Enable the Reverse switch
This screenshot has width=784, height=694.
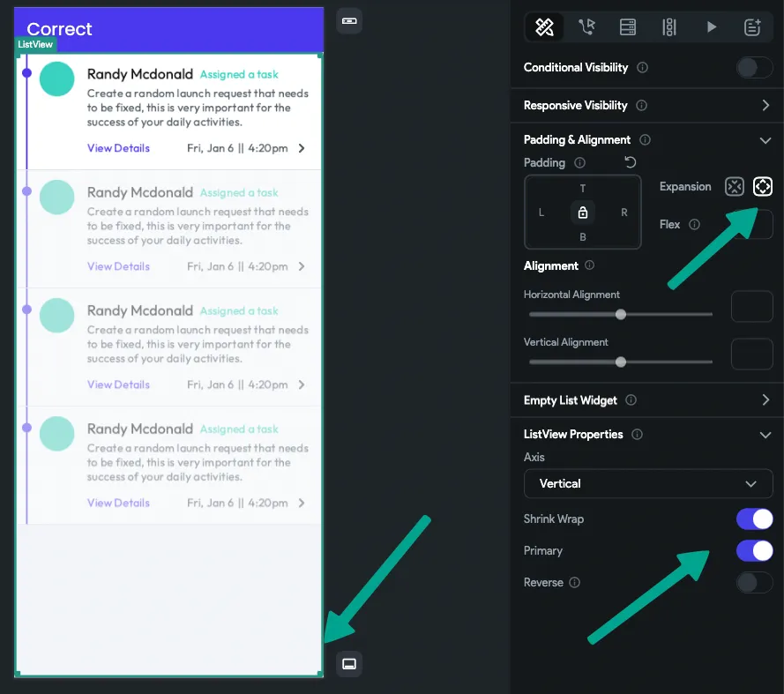[x=755, y=583]
